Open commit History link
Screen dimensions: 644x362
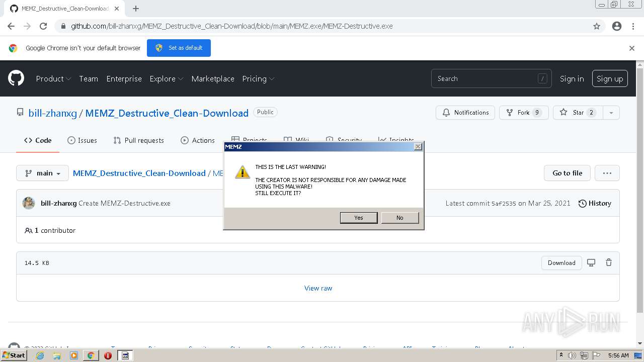tap(595, 203)
